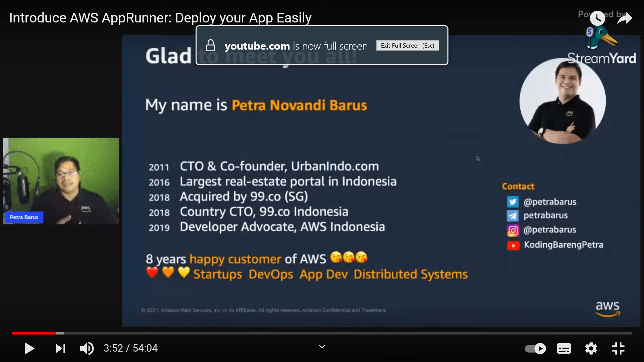Skip to the next video

(x=60, y=349)
